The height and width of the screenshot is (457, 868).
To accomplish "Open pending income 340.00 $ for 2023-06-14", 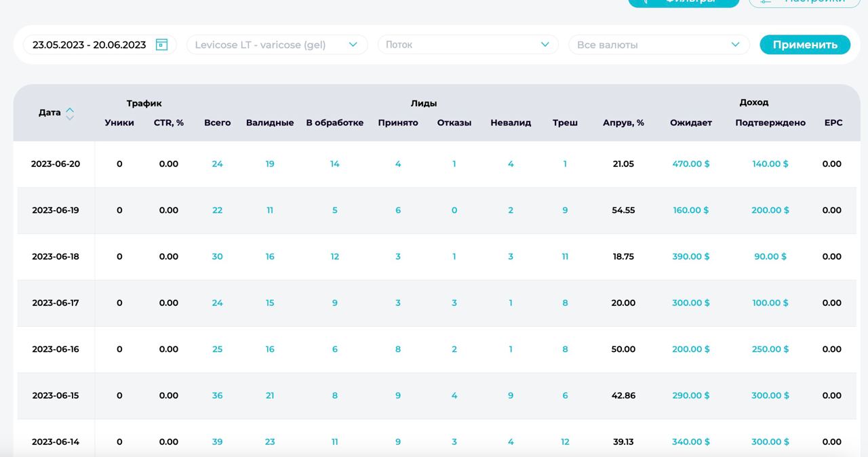I will click(691, 442).
